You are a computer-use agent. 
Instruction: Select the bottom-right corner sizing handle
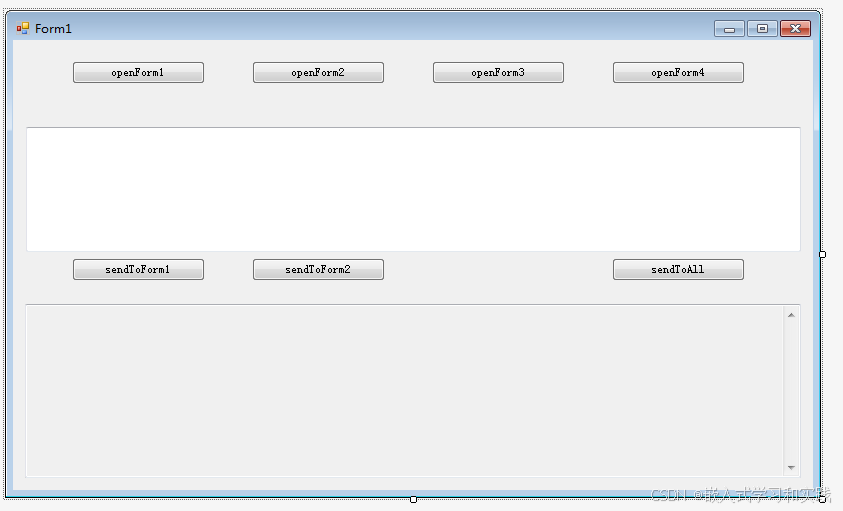(x=823, y=500)
